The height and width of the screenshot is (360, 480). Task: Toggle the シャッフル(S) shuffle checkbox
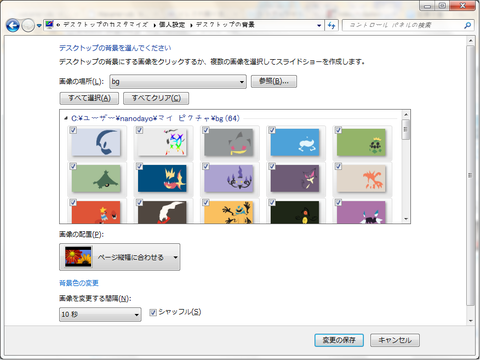click(153, 312)
